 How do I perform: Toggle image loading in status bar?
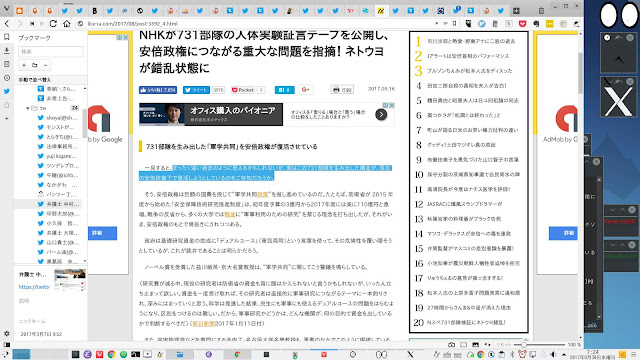pyautogui.click(x=476, y=345)
